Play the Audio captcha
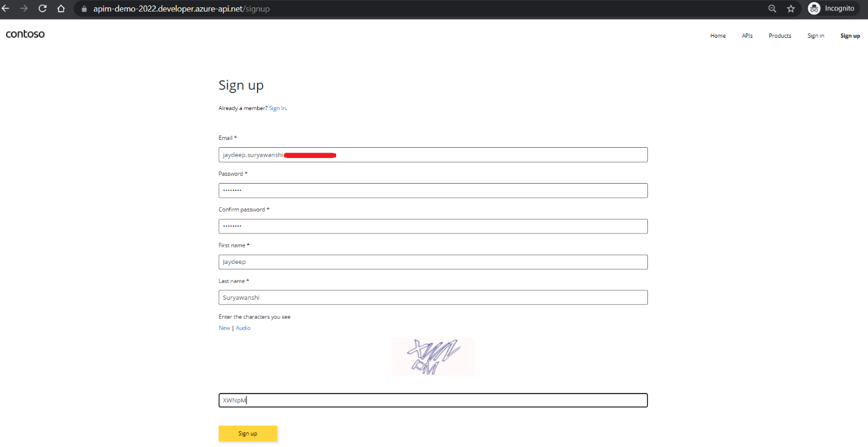Image resolution: width=868 pixels, height=447 pixels. pyautogui.click(x=243, y=328)
